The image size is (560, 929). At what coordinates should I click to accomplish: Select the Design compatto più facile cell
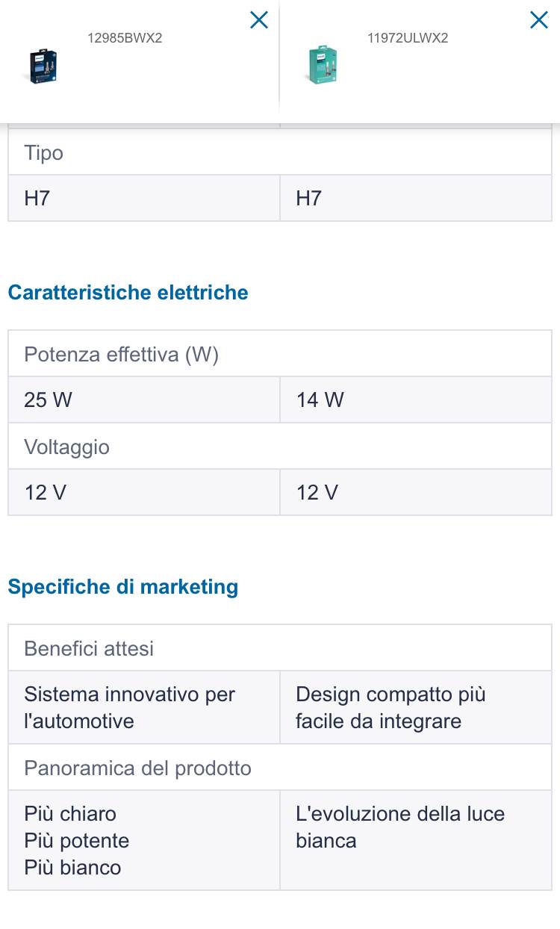point(391,707)
